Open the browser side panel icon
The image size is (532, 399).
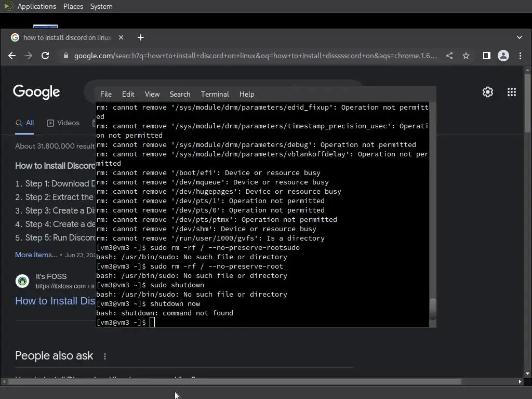(486, 56)
